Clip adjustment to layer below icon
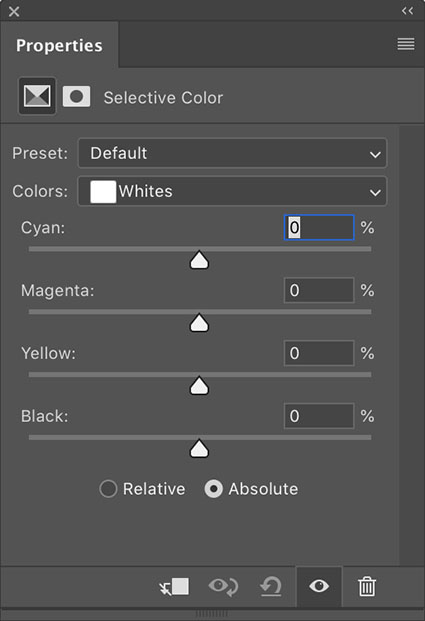Screen dimensions: 425x621 click(x=174, y=587)
